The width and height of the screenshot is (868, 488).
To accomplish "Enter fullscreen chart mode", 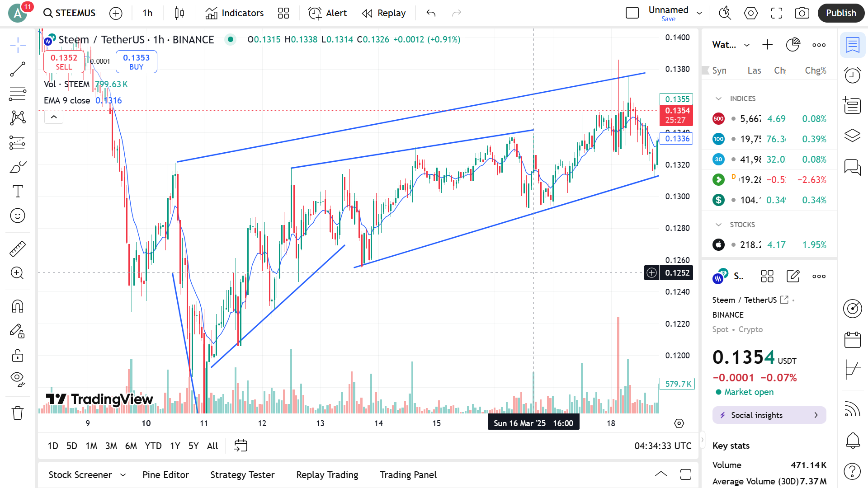I will tap(777, 13).
